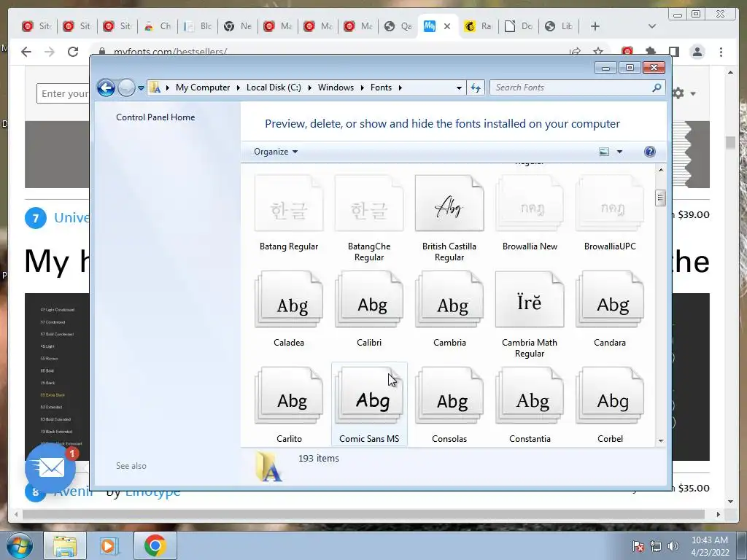The height and width of the screenshot is (560, 747).
Task: Open a new Chrome tab
Action: [595, 26]
